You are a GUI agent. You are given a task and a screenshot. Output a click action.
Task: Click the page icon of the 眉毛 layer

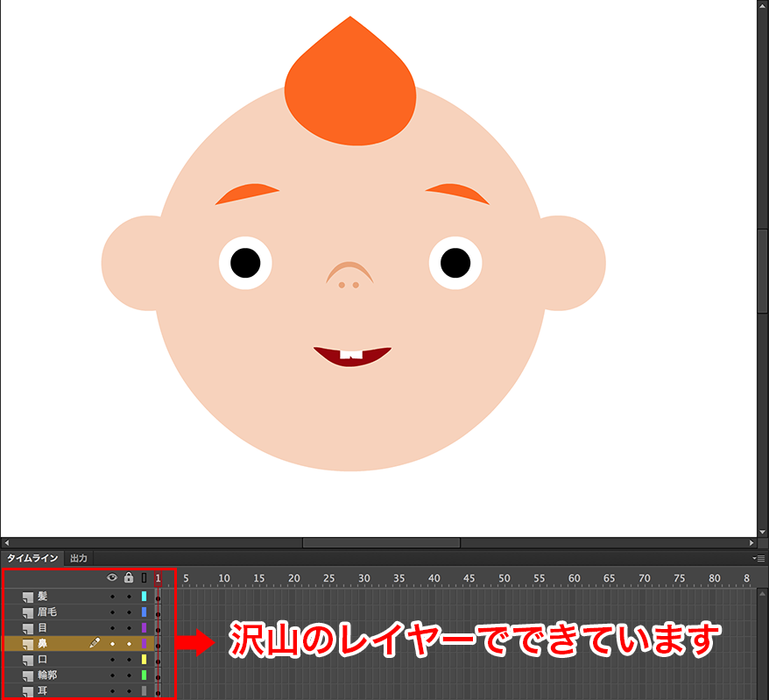(x=28, y=612)
